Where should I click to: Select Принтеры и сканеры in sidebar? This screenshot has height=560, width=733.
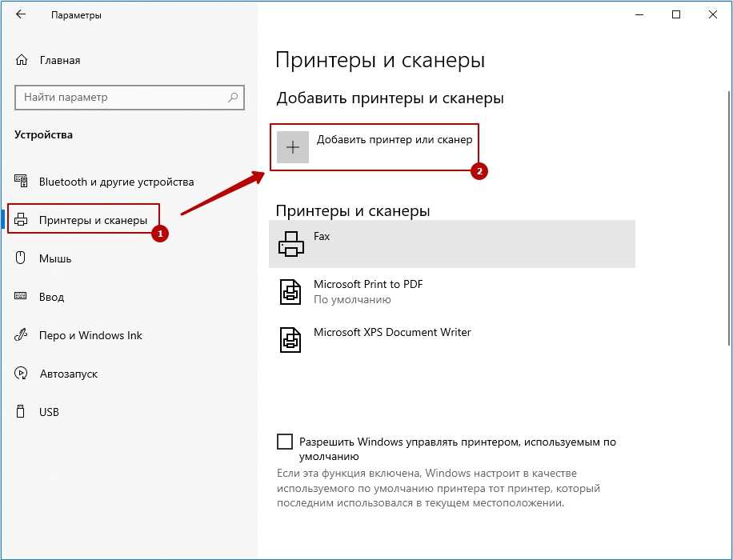[x=93, y=220]
